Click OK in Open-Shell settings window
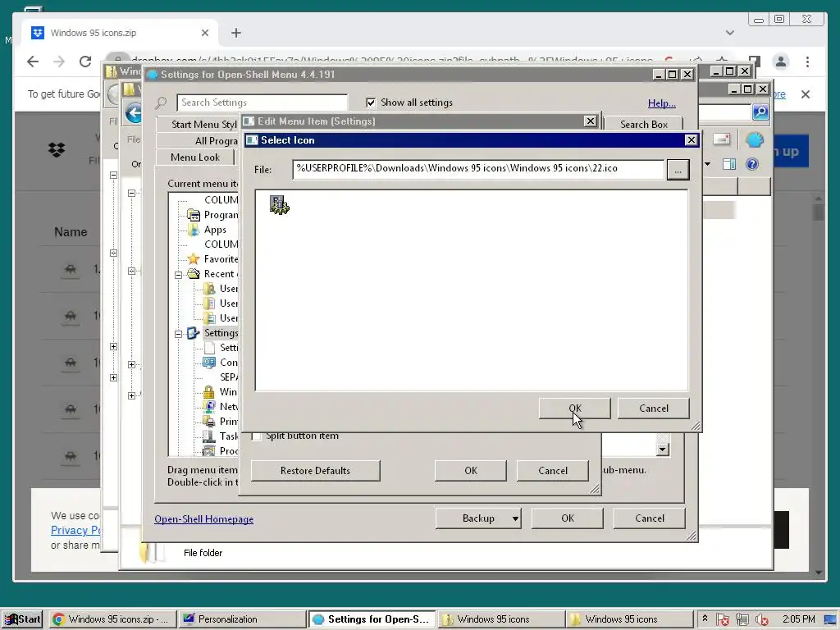Viewport: 840px width, 630px height. tap(568, 518)
